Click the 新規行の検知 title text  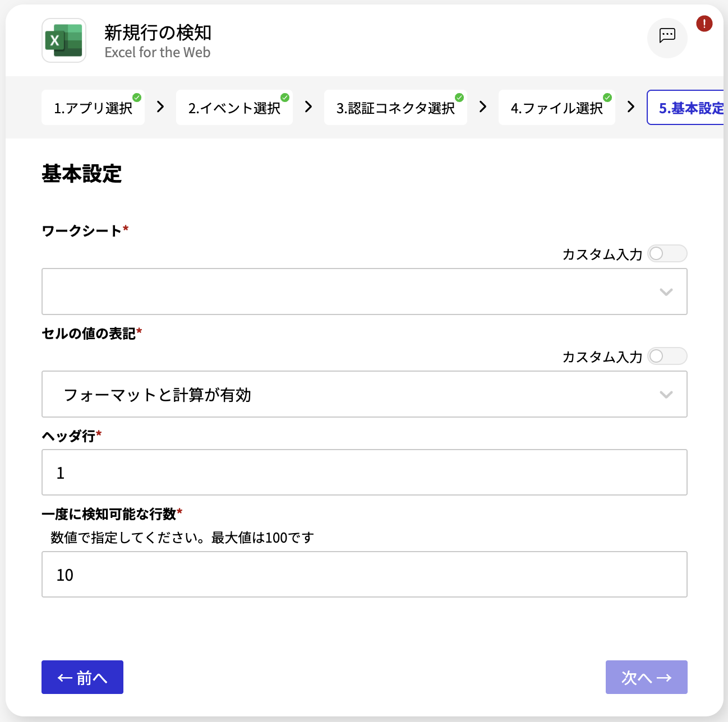pyautogui.click(x=158, y=33)
